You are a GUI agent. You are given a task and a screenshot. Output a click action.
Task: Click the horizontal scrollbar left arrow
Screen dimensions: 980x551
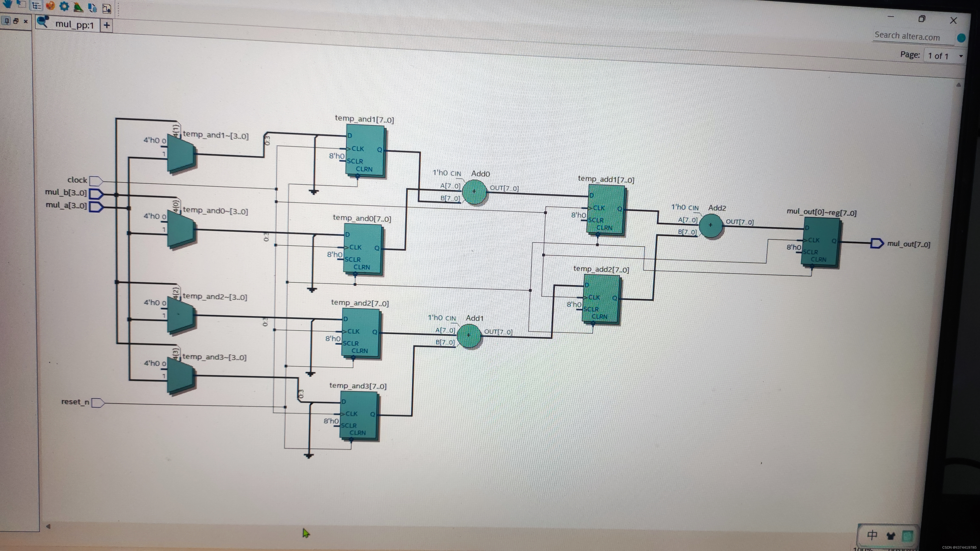[48, 526]
